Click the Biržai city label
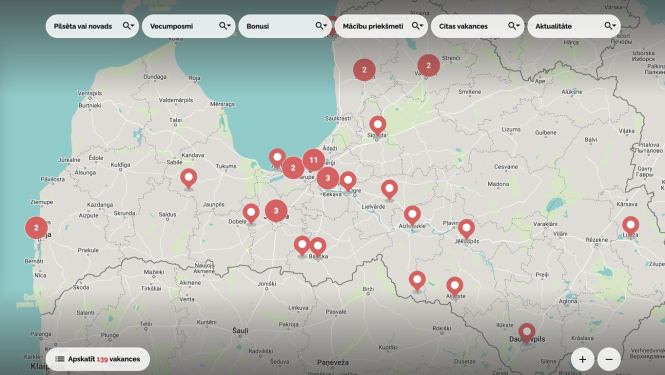 click(368, 289)
